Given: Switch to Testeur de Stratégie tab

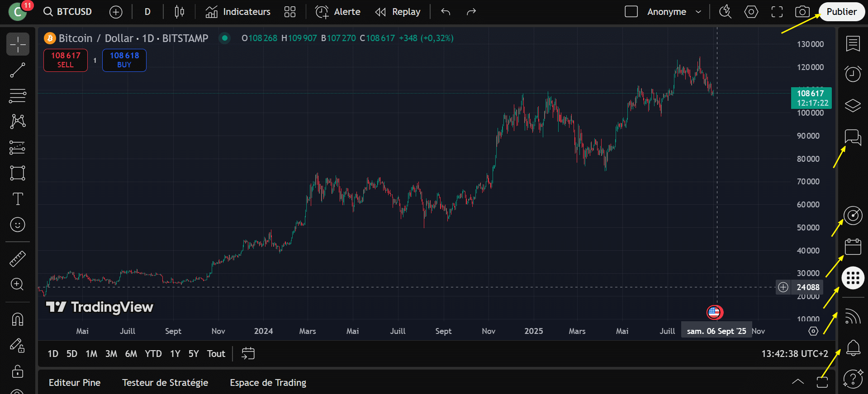Looking at the screenshot, I should (165, 383).
